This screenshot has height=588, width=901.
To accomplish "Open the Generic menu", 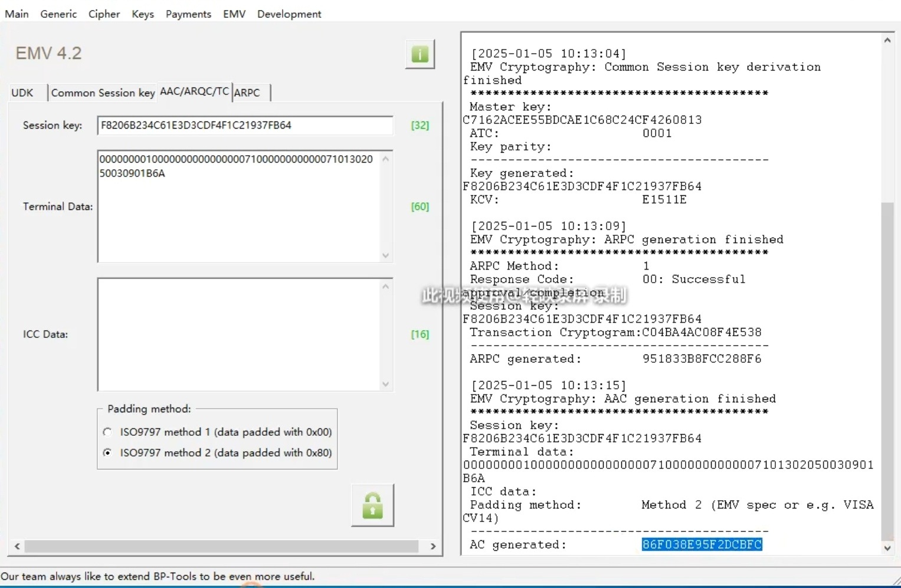I will click(58, 14).
